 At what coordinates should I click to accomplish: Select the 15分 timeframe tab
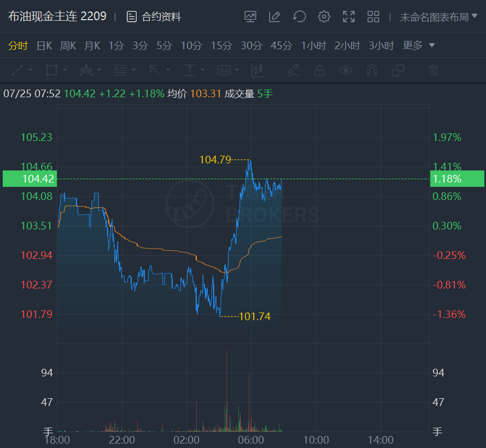[221, 45]
